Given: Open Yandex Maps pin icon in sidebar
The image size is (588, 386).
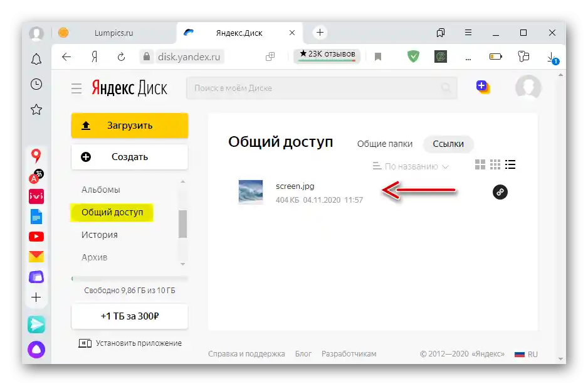Looking at the screenshot, I should point(36,156).
